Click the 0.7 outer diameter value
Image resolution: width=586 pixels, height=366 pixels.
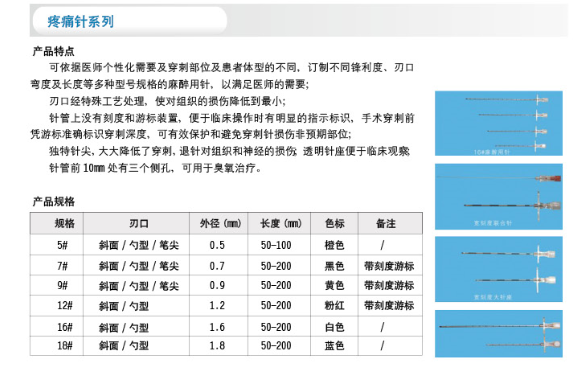[x=217, y=266]
